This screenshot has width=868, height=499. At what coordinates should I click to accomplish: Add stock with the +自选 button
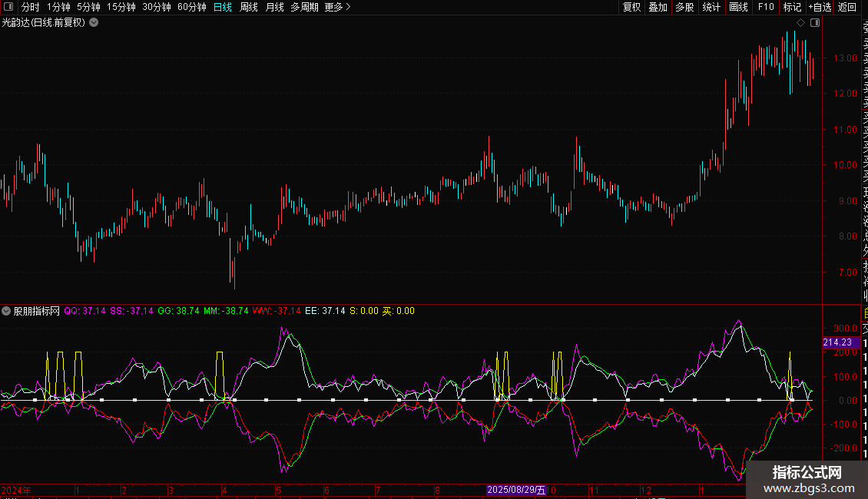tap(819, 7)
